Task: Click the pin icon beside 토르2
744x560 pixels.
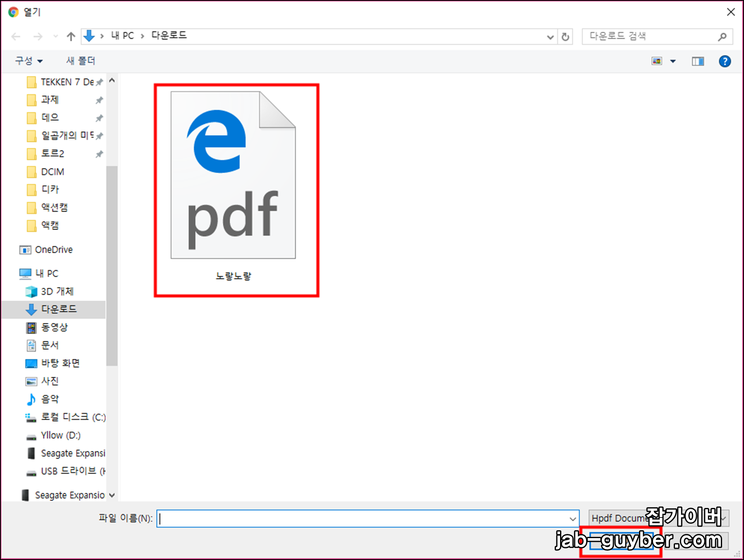Action: pos(99,154)
